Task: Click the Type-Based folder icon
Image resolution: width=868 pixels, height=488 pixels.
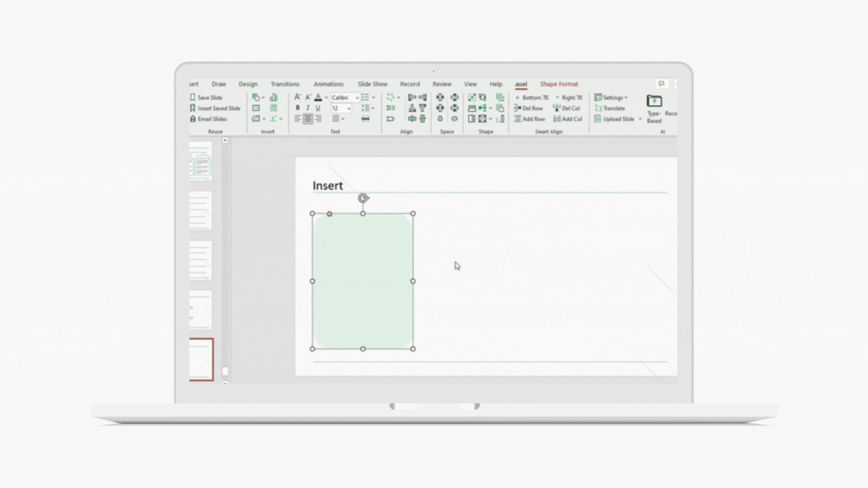Action: tap(654, 101)
